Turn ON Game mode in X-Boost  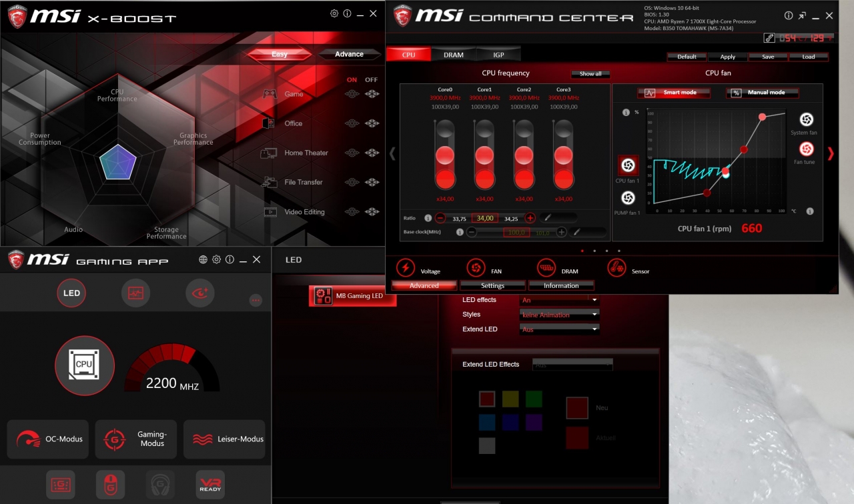pyautogui.click(x=352, y=94)
